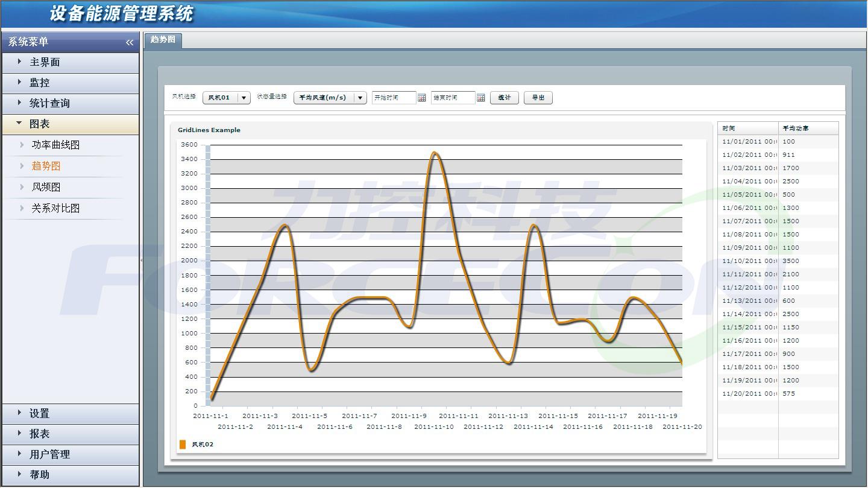Image resolution: width=868 pixels, height=488 pixels.
Task: Toggle 风机02 legend series swatch
Action: [183, 445]
